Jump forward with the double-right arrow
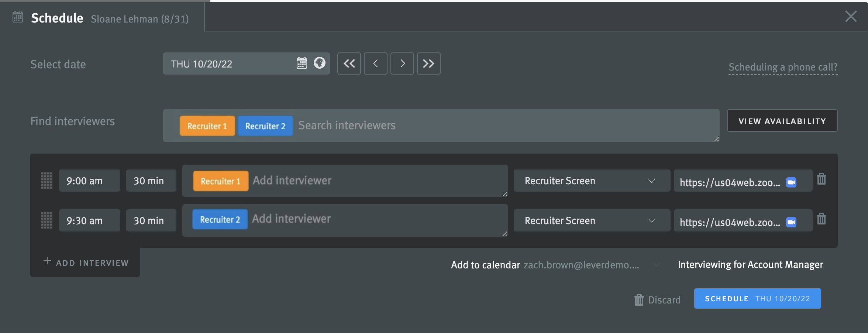 click(x=428, y=63)
